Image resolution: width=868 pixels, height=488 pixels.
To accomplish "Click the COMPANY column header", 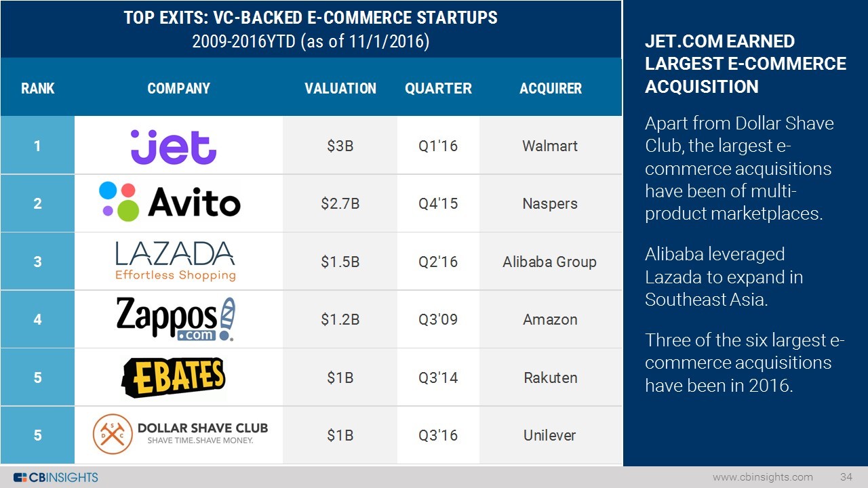I will [x=179, y=88].
